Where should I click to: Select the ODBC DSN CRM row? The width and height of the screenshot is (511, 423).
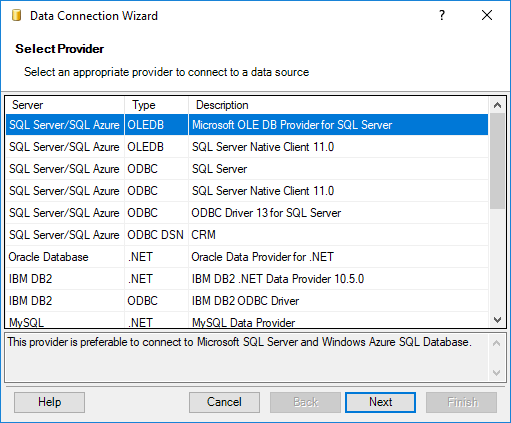247,235
